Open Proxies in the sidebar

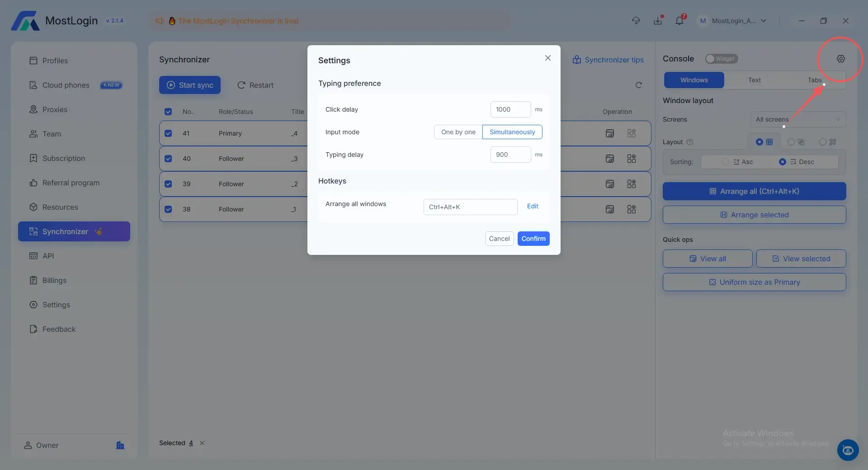coord(55,109)
